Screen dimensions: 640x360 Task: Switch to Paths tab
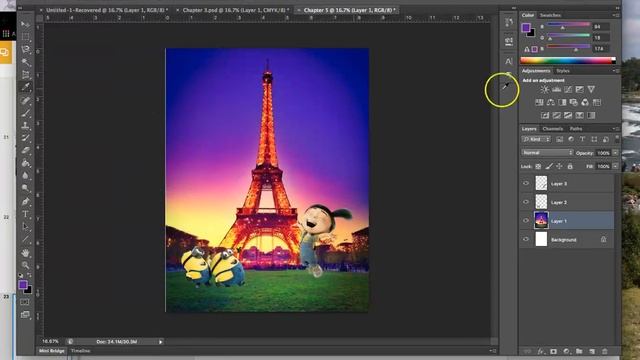[576, 129]
